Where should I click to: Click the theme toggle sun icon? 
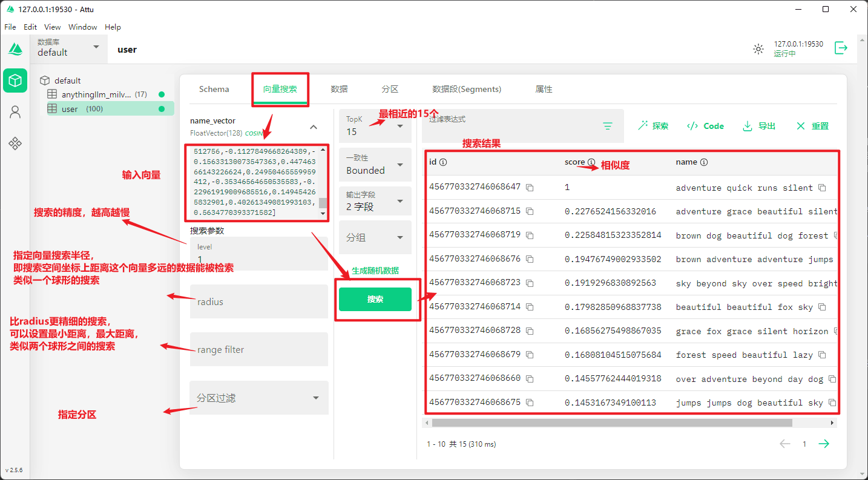pos(758,49)
